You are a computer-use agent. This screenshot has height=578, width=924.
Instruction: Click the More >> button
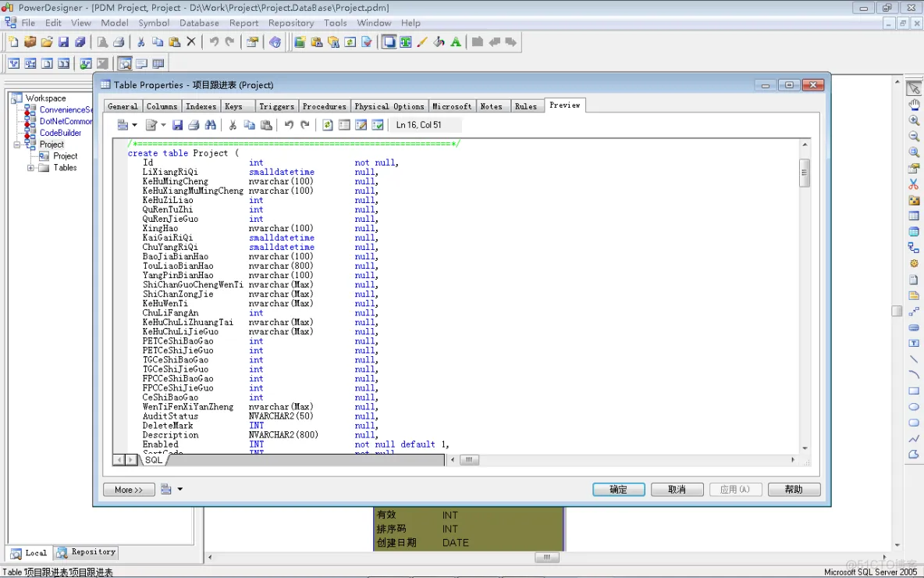[128, 490]
